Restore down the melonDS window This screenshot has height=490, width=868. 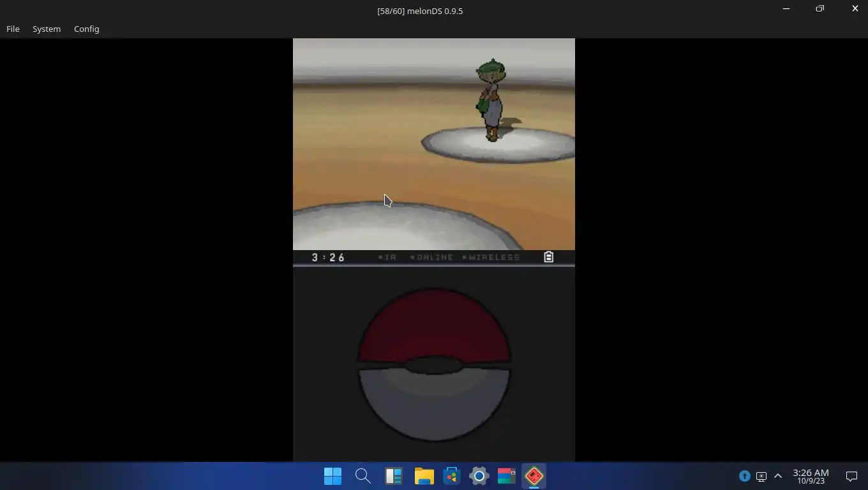(x=820, y=9)
